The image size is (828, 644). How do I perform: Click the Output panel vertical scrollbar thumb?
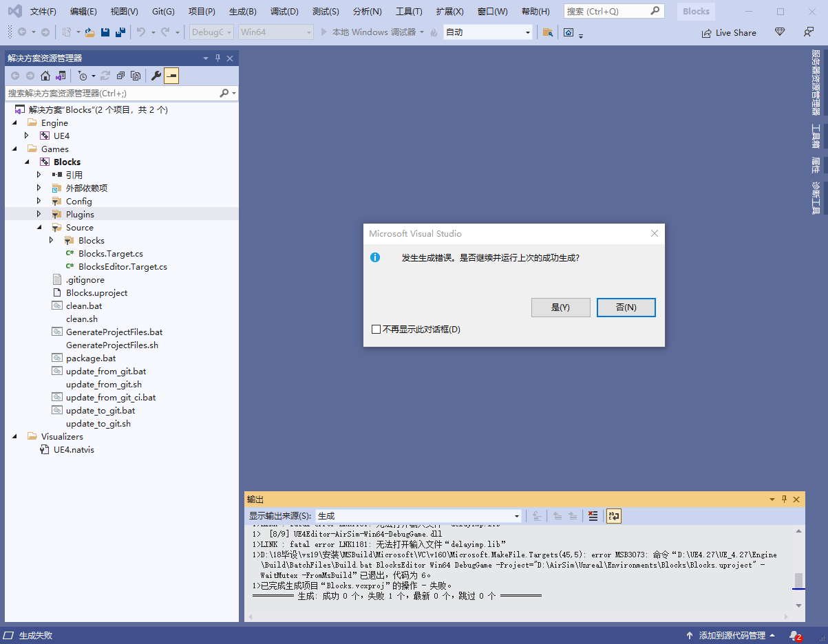798,581
